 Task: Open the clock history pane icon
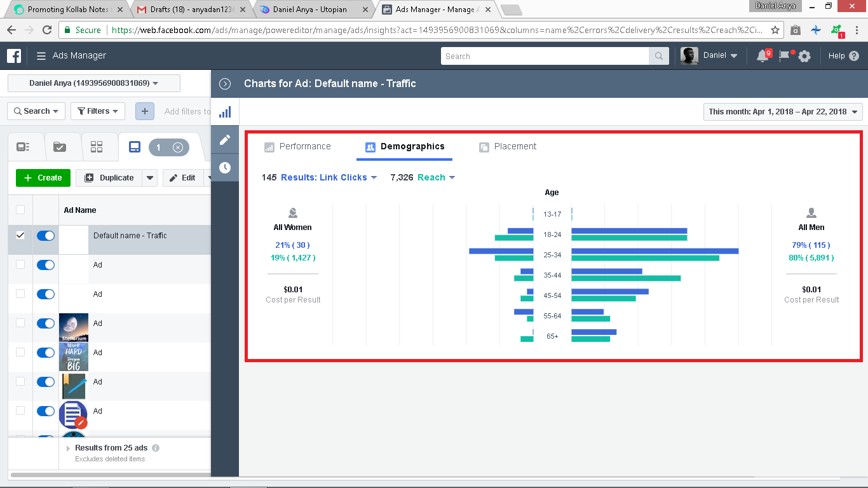224,168
